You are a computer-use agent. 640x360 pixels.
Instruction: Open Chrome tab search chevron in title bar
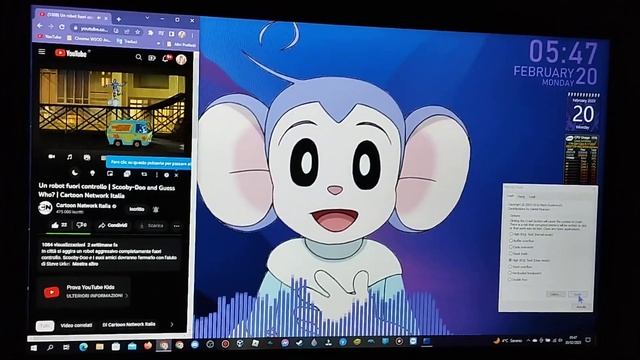point(147,18)
